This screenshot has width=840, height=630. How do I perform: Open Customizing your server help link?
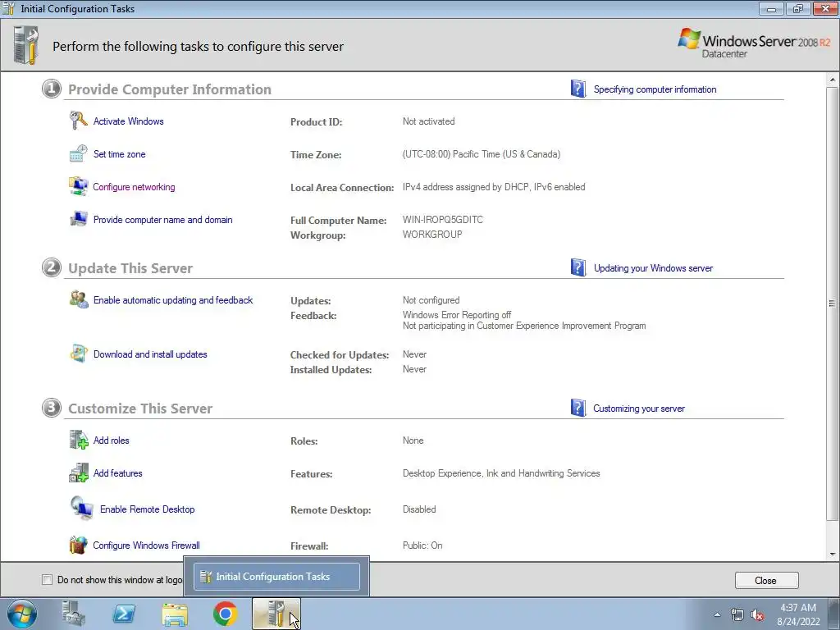point(638,409)
